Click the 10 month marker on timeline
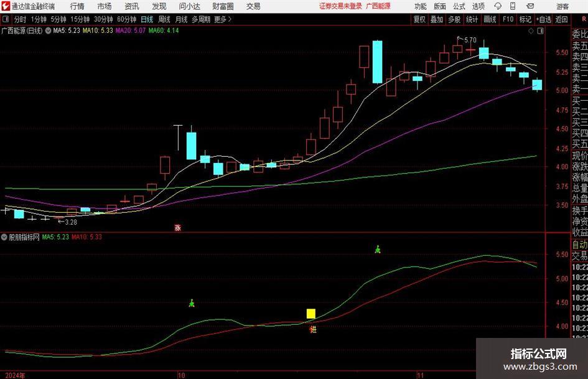 point(181,375)
